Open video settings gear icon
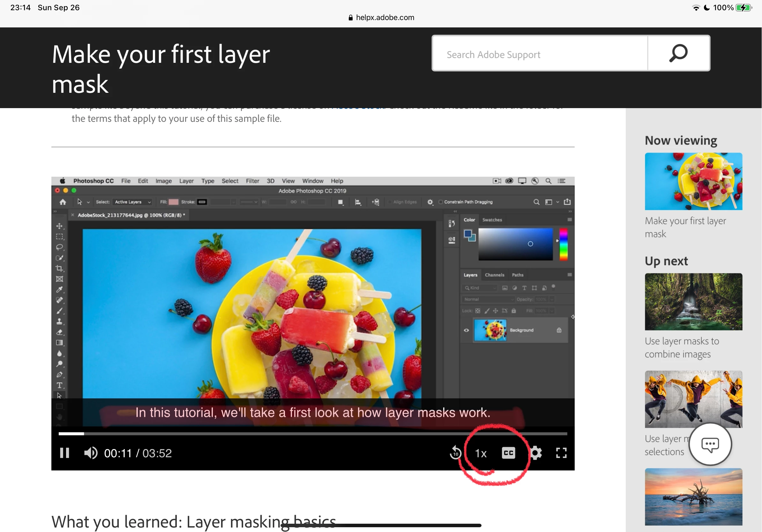This screenshot has width=762, height=532. pos(536,453)
